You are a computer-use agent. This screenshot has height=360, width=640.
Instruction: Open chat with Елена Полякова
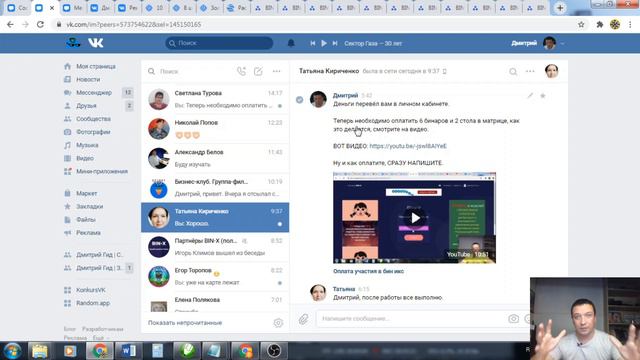[215, 302]
